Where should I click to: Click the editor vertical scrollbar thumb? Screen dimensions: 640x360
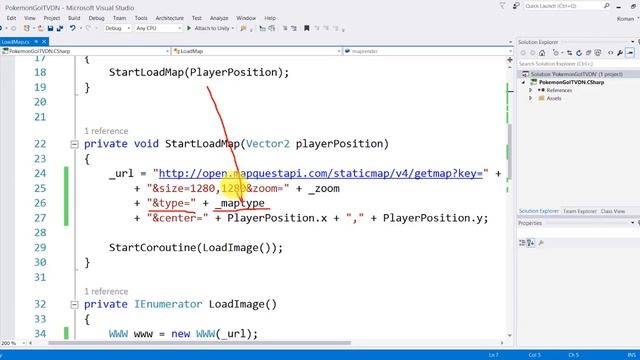click(x=510, y=151)
